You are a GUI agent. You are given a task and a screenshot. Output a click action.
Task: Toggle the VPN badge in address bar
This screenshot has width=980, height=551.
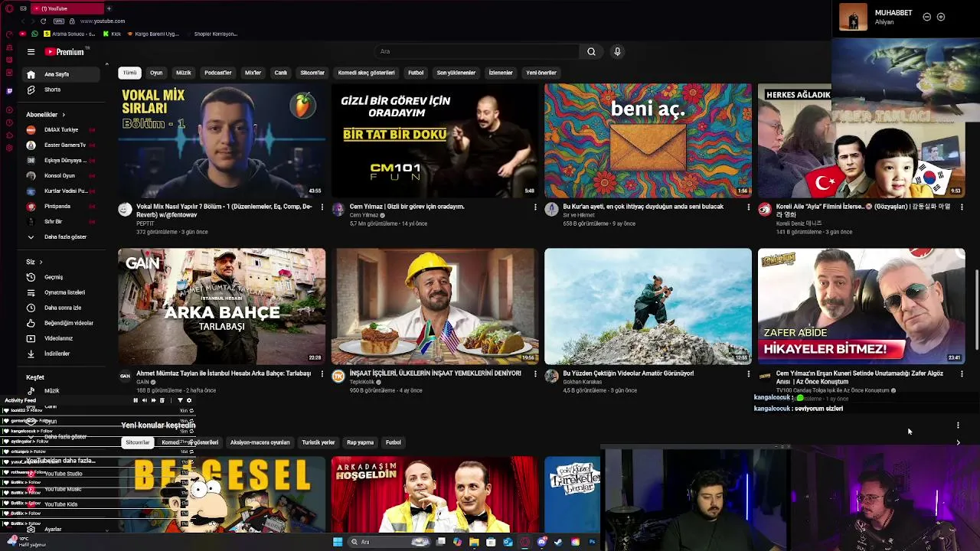point(60,21)
